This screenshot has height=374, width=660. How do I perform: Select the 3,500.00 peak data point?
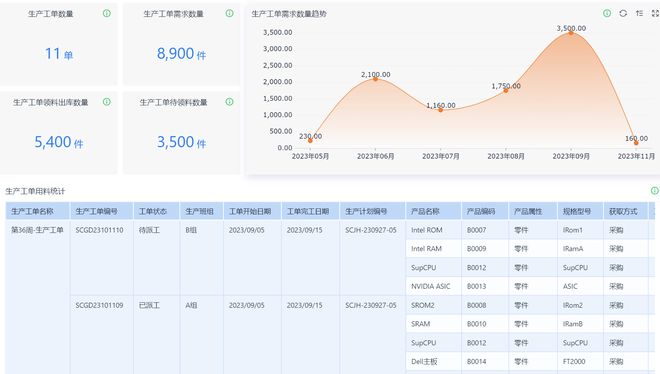click(x=571, y=32)
